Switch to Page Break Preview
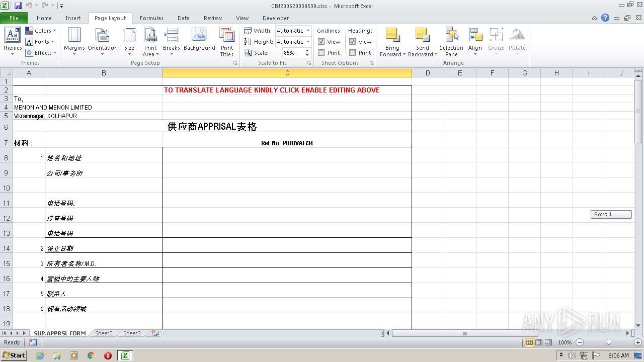 (x=548, y=342)
